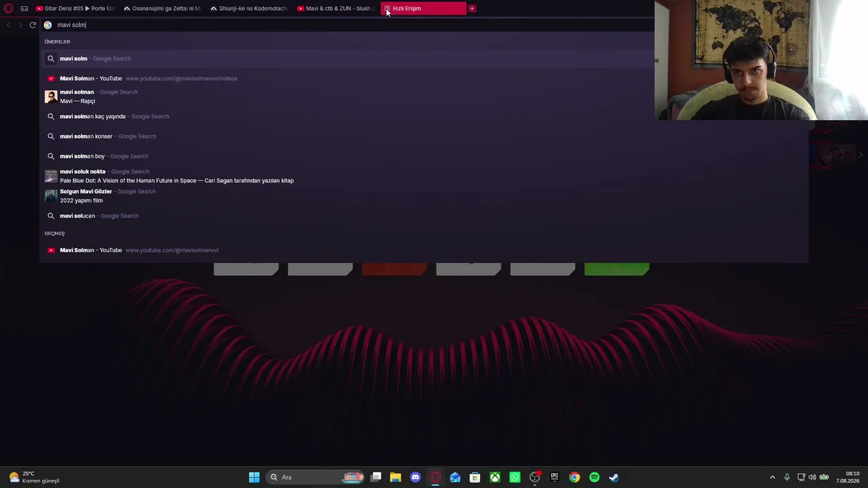Click the microphone icon in system tray
This screenshot has height=488, width=868.
[787, 477]
